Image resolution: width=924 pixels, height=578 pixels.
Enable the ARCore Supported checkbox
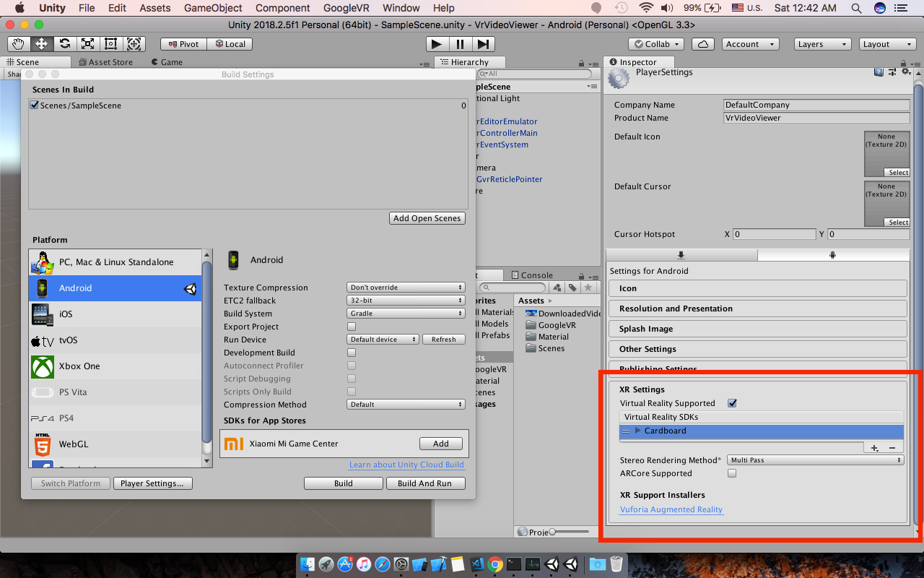point(732,473)
